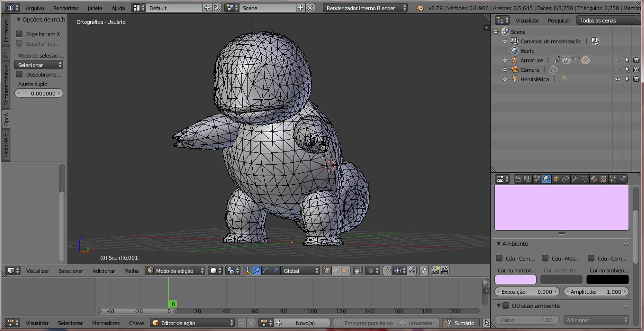
Task: Toggle the Desdobrame... checkbox
Action: click(x=19, y=74)
